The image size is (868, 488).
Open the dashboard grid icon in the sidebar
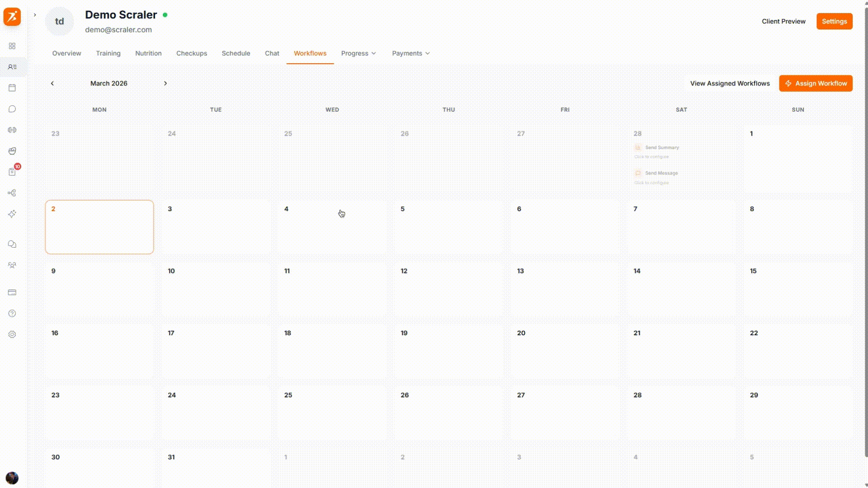click(x=12, y=46)
